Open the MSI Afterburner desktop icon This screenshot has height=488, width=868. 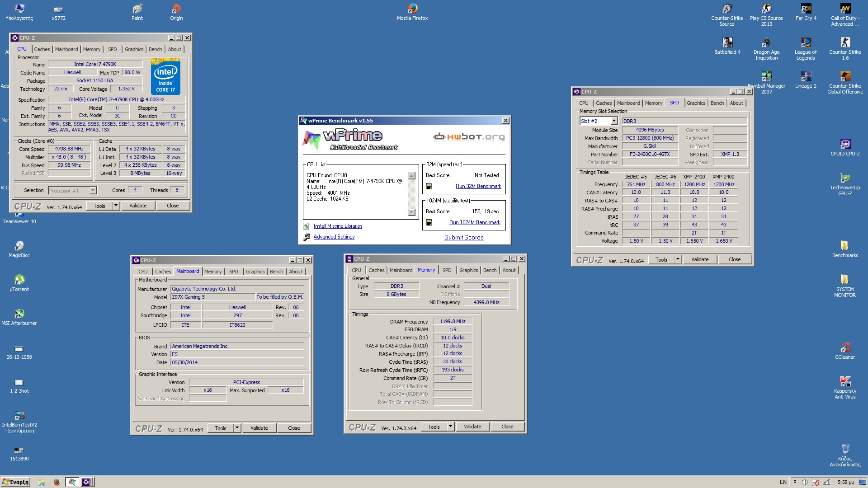click(19, 317)
